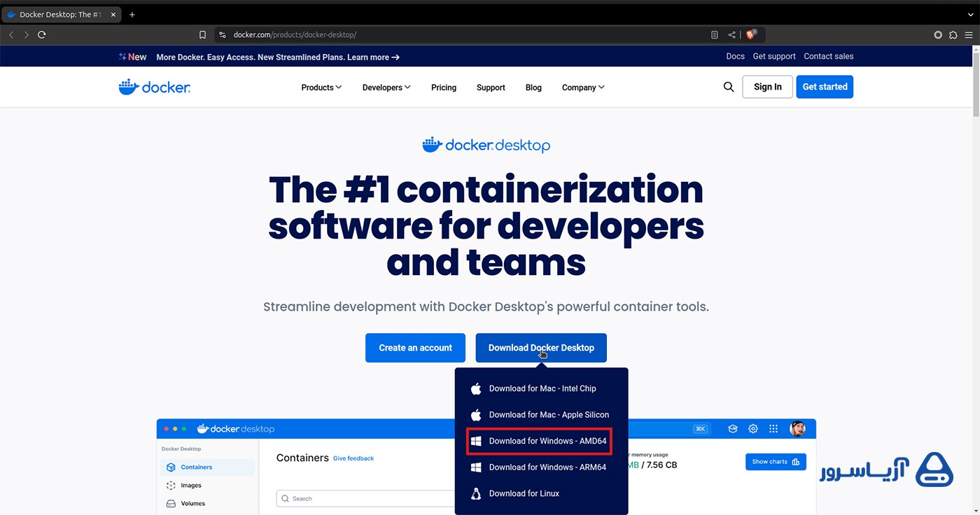Image resolution: width=980 pixels, height=515 pixels.
Task: Open site info icon beside docker.com URL
Action: pos(222,34)
